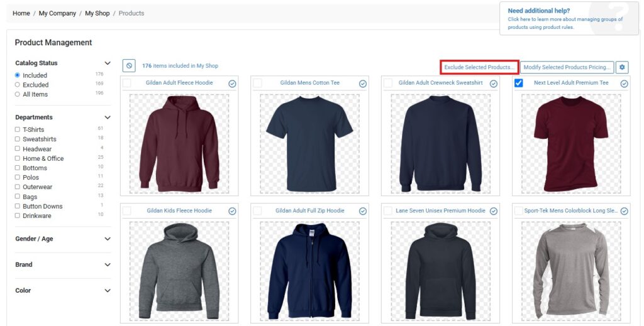
Task: Open Gildan Mens Cotton Tee title link
Action: pos(310,83)
